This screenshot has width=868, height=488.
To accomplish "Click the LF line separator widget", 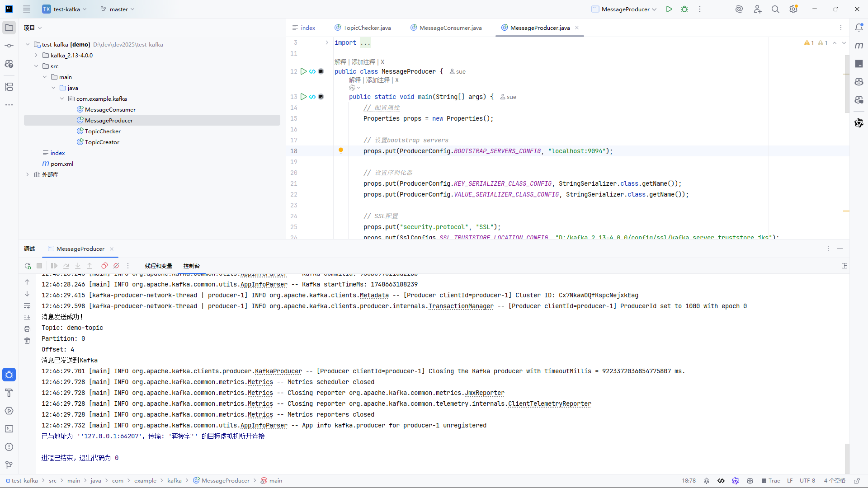I will [x=790, y=481].
